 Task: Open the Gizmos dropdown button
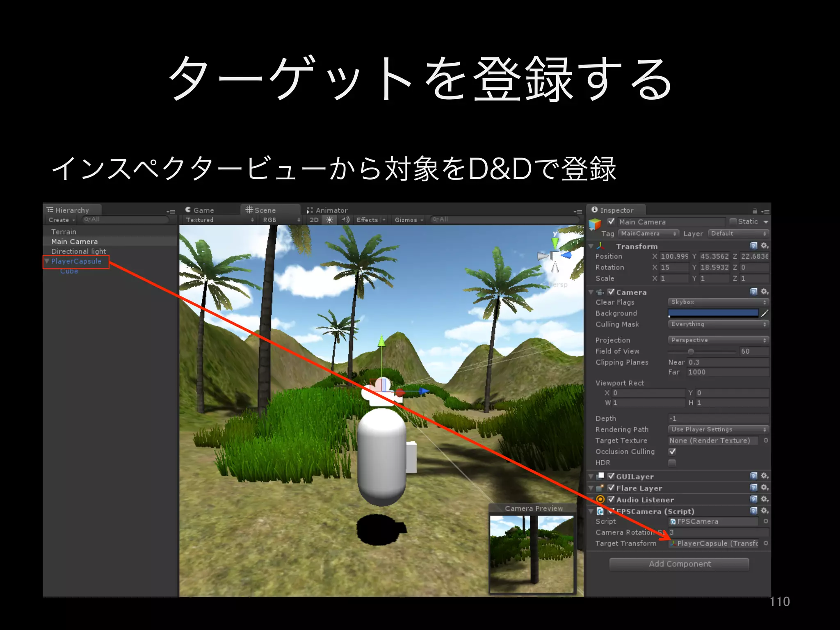tap(409, 220)
